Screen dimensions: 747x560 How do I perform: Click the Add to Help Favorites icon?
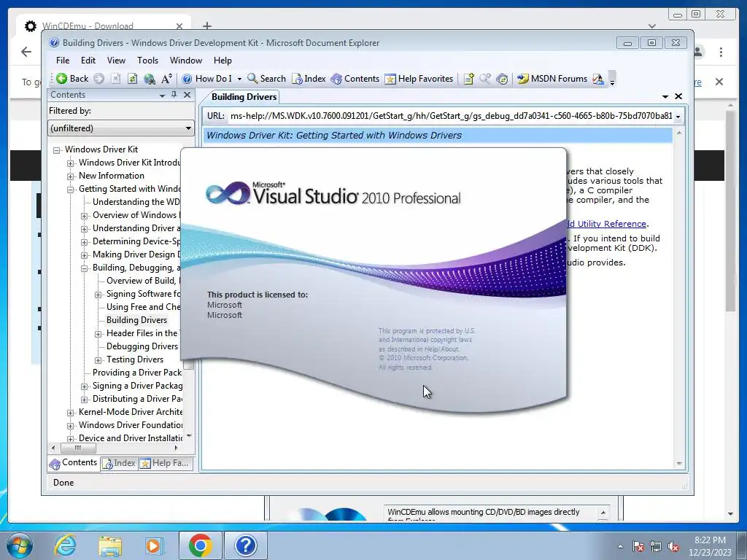(x=468, y=79)
